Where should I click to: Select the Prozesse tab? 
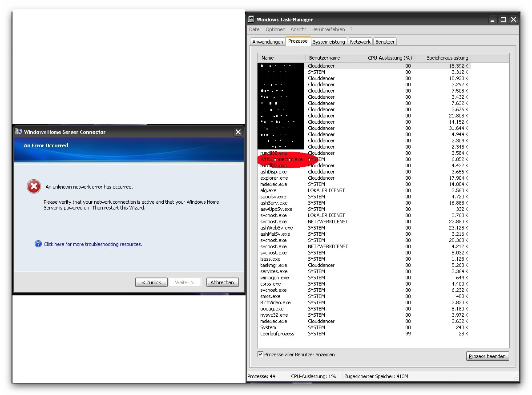(x=298, y=41)
